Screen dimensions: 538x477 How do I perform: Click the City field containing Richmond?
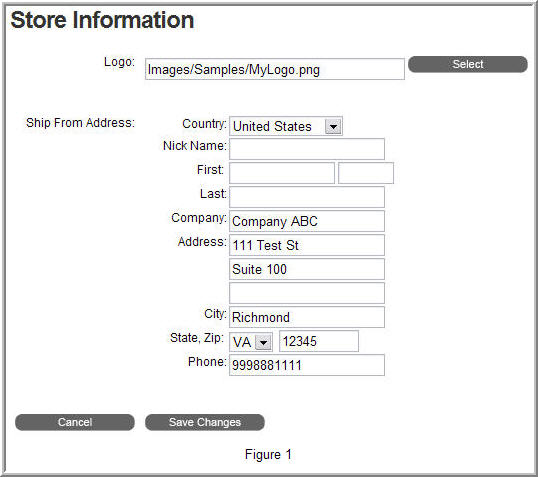click(307, 317)
